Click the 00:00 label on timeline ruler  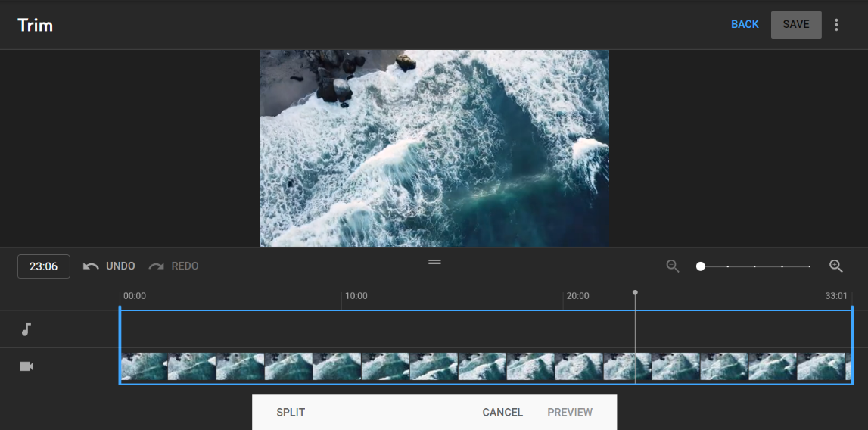click(135, 296)
